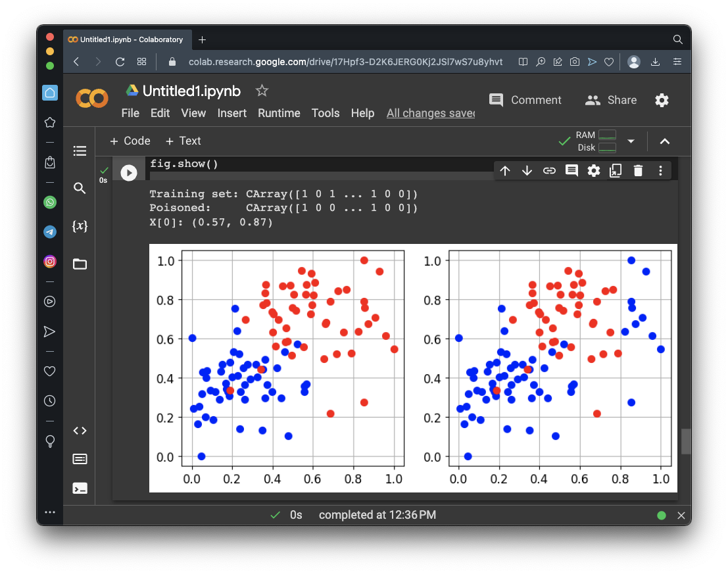Add a new Code cell

click(x=130, y=141)
